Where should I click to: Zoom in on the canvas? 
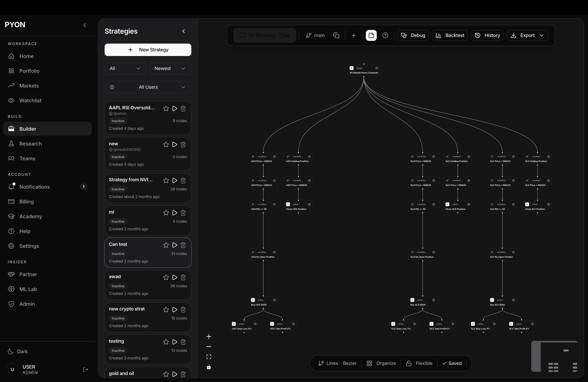[x=209, y=336]
